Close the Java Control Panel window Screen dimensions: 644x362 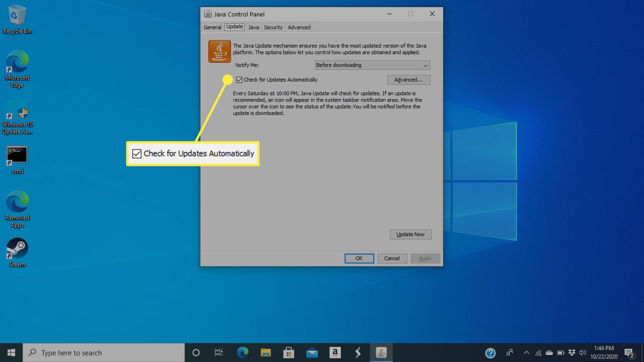[432, 14]
